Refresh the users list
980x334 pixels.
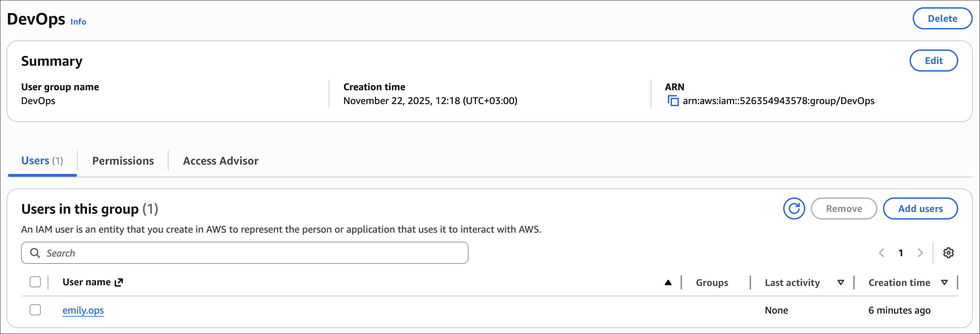coord(794,209)
